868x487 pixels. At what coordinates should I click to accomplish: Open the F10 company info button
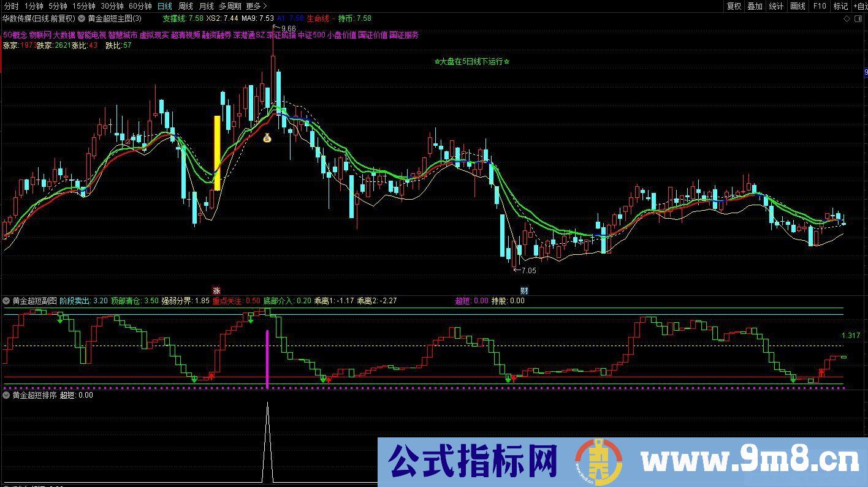click(820, 6)
